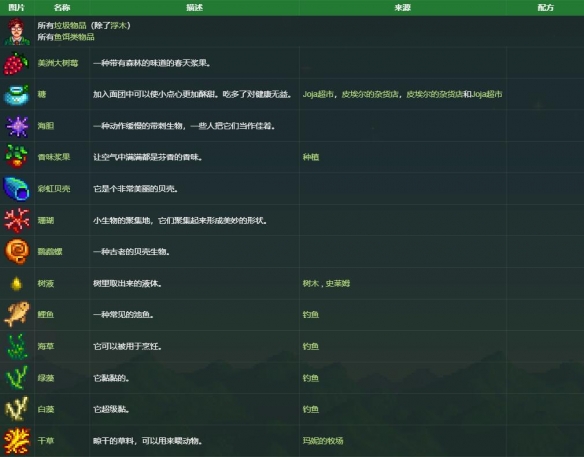Click the carp fish icon
Image resolution: width=584 pixels, height=457 pixels.
[x=17, y=314]
